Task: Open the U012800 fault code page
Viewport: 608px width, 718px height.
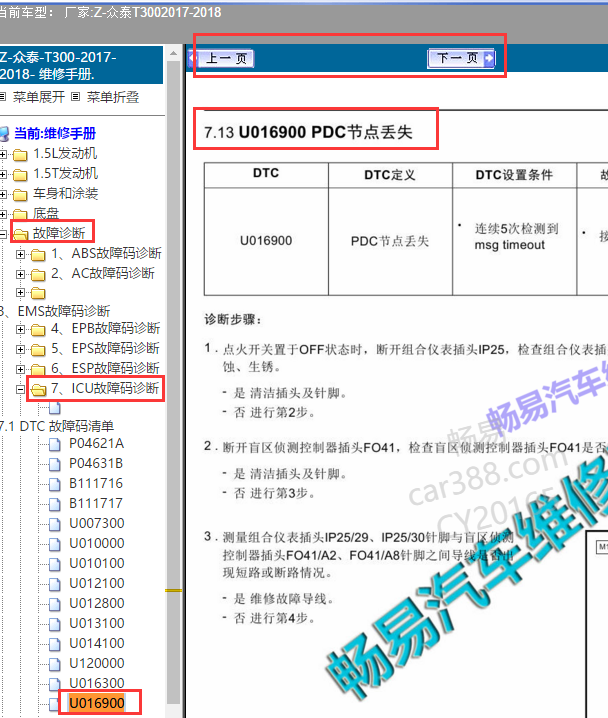Action: (x=97, y=604)
